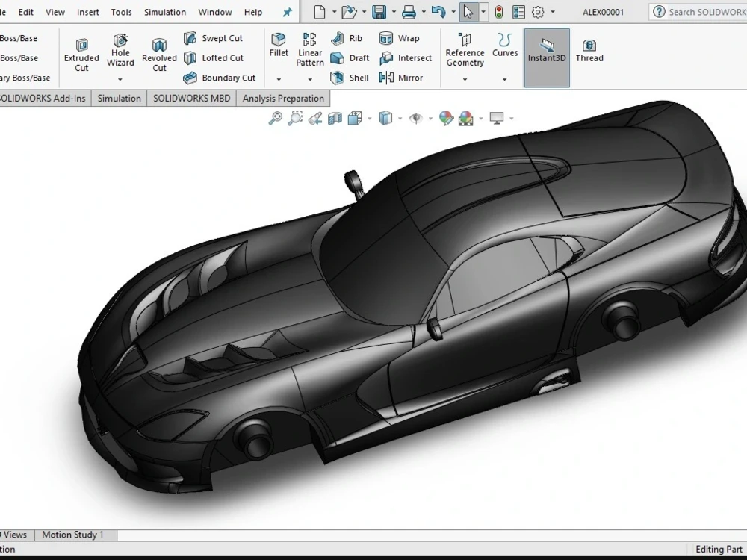Pin the menu bar with pushpin
This screenshot has width=747, height=560.
287,12
